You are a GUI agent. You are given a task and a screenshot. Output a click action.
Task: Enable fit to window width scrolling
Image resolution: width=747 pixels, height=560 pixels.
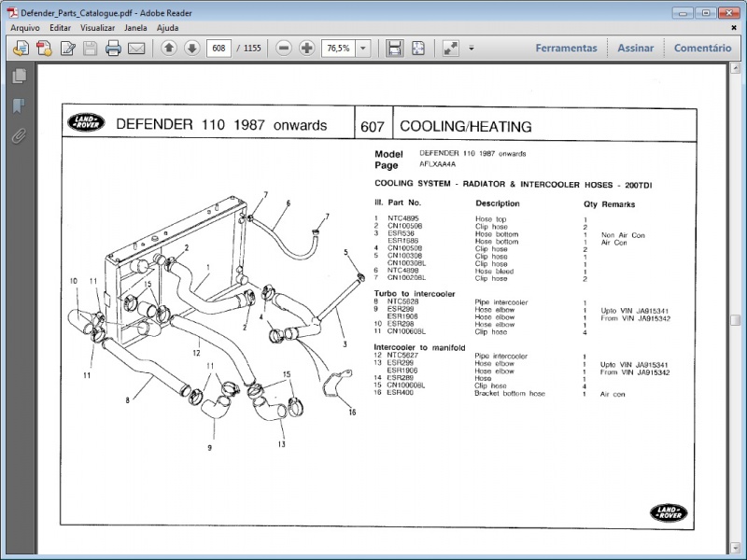(x=394, y=49)
